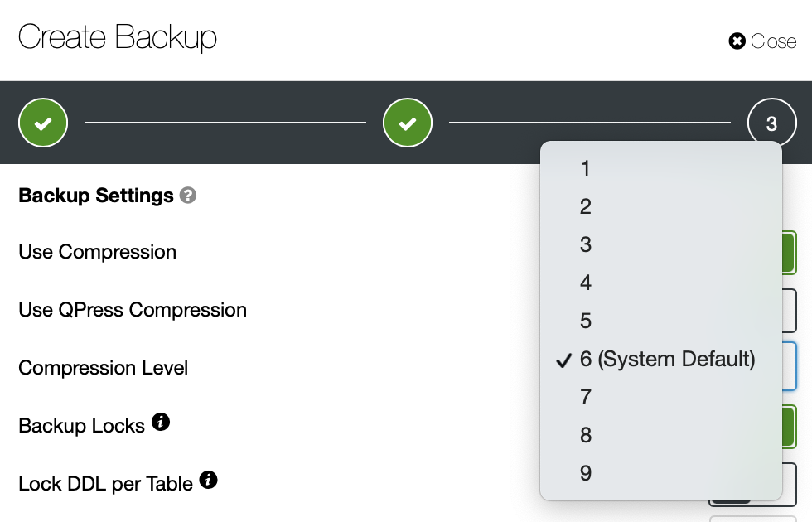
Task: Choose compression level 5
Action: [661, 321]
